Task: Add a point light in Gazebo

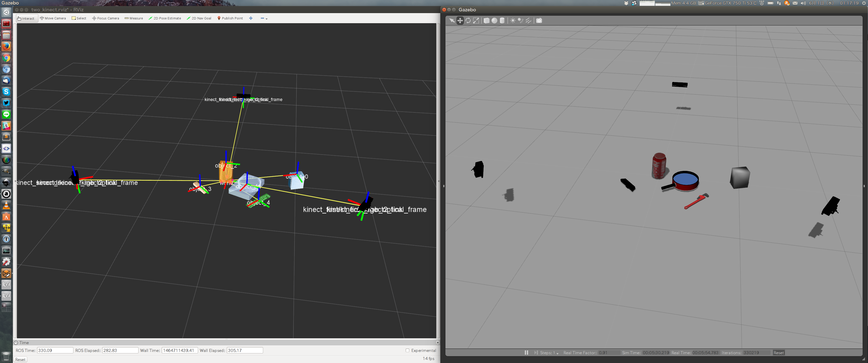Action: point(512,20)
